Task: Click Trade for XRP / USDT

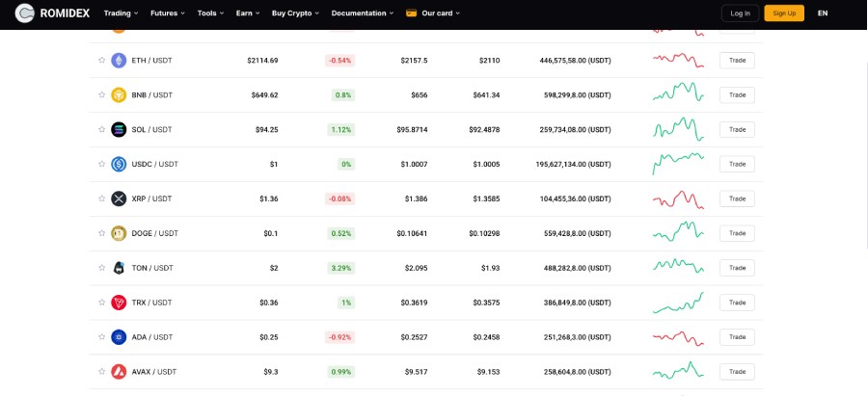Action: [737, 198]
